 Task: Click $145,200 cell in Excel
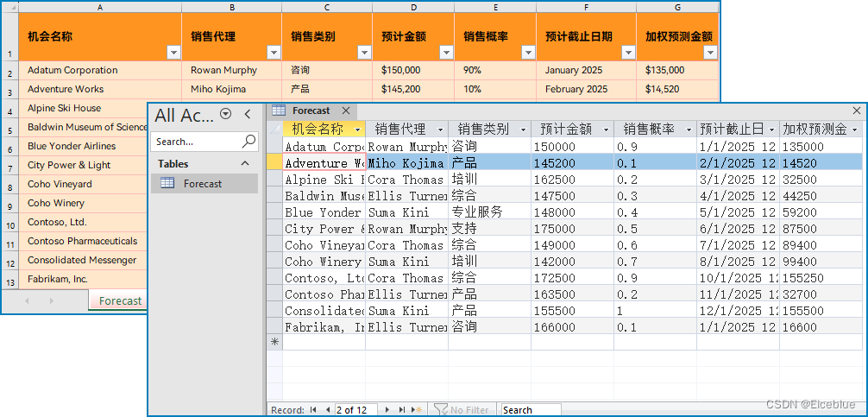coord(413,89)
